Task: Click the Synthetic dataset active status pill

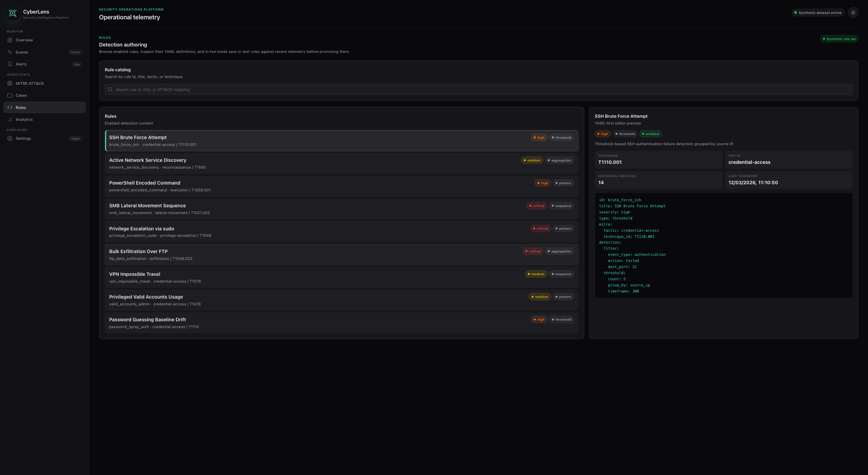Action: (x=817, y=13)
